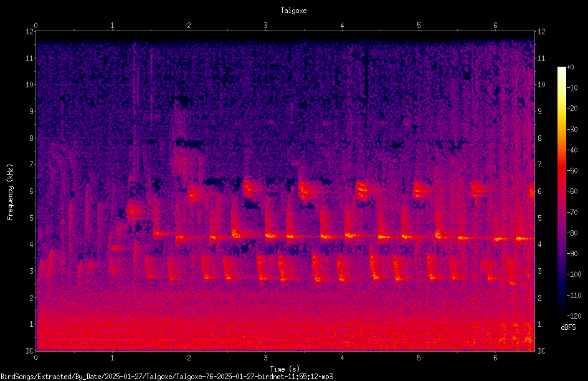
Task: Click the 6-second mark on the top axis
Action: 495,26
